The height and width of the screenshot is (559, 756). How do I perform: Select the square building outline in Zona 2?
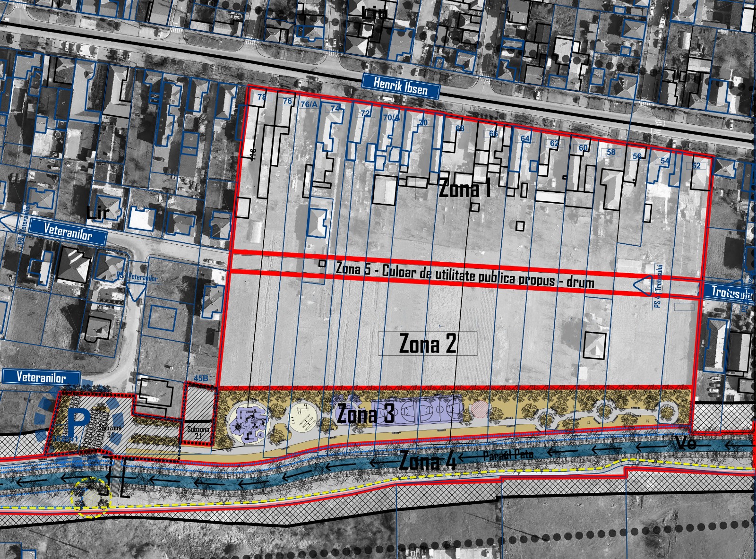(x=594, y=345)
